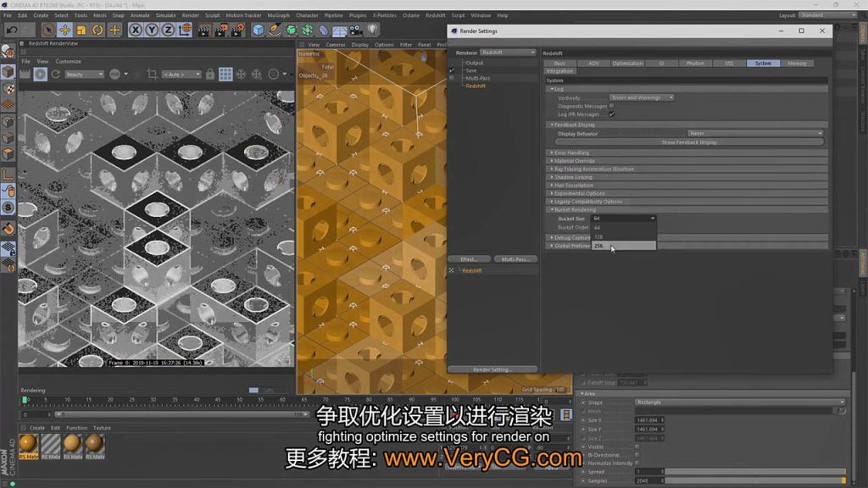Toggle the Save checkbox in Render Settings

click(452, 70)
